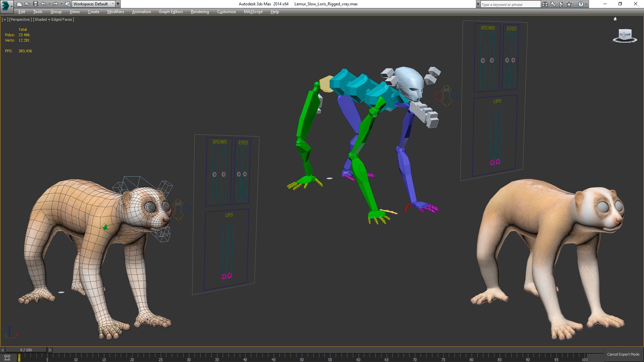Open the Undo history dropdown arrow
This screenshot has width=644, height=362.
49,4
